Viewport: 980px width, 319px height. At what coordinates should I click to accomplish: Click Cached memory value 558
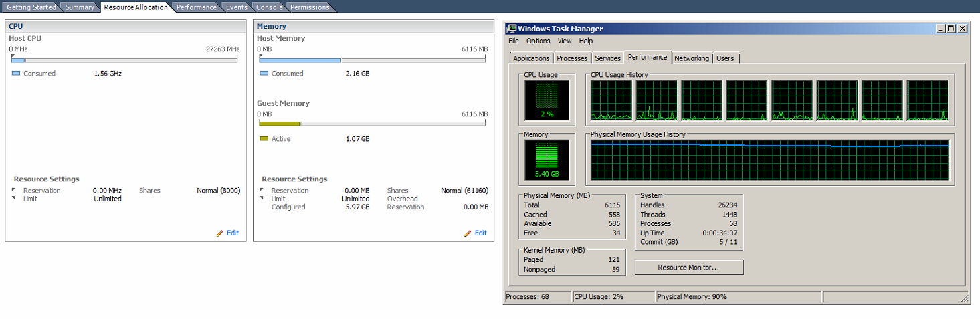click(x=615, y=215)
